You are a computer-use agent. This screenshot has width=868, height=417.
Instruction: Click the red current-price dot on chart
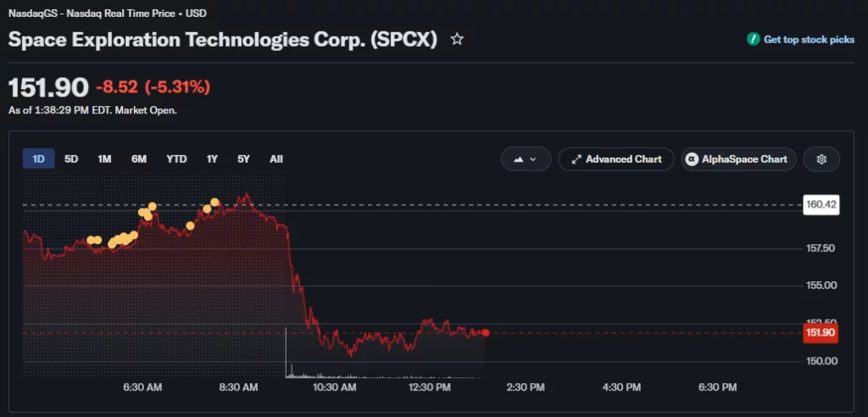[486, 333]
